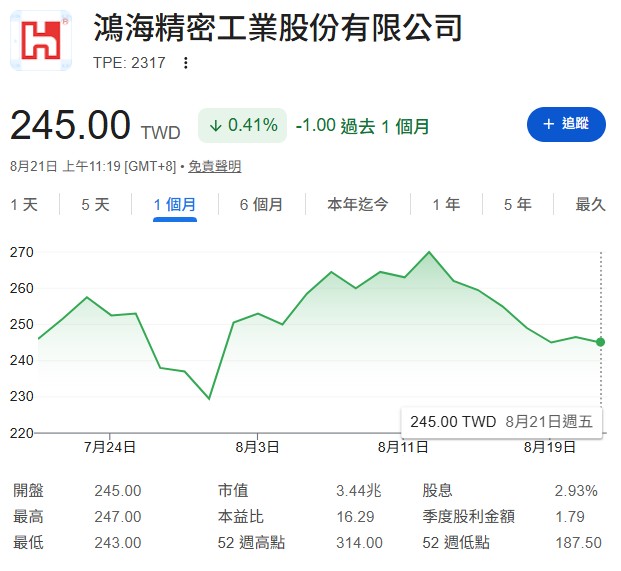This screenshot has width=621, height=571.
Task: Open the three-dot more options menu
Action: (x=185, y=63)
